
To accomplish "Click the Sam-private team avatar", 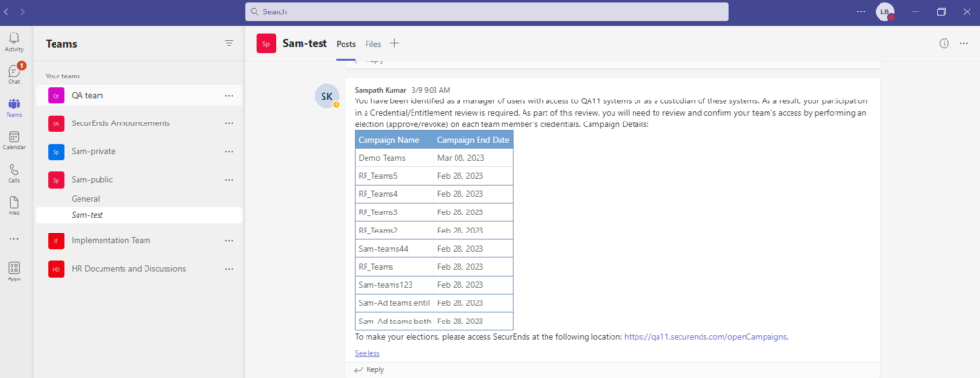I will click(56, 152).
